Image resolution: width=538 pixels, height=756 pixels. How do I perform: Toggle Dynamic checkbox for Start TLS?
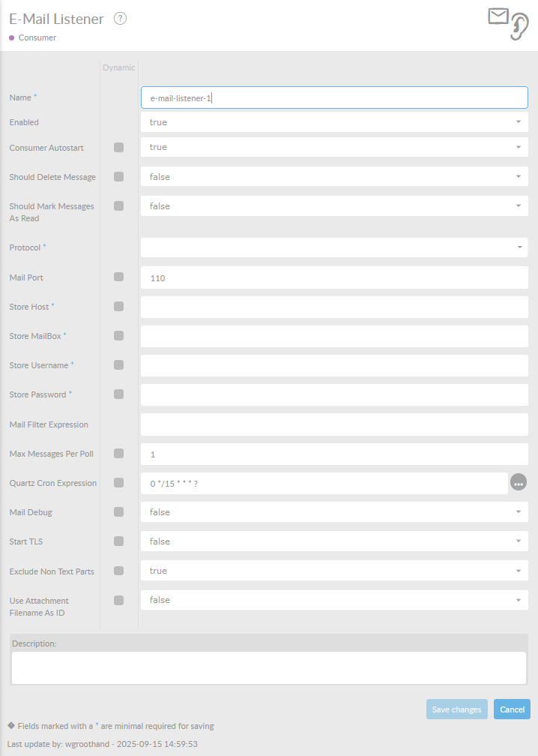[118, 541]
